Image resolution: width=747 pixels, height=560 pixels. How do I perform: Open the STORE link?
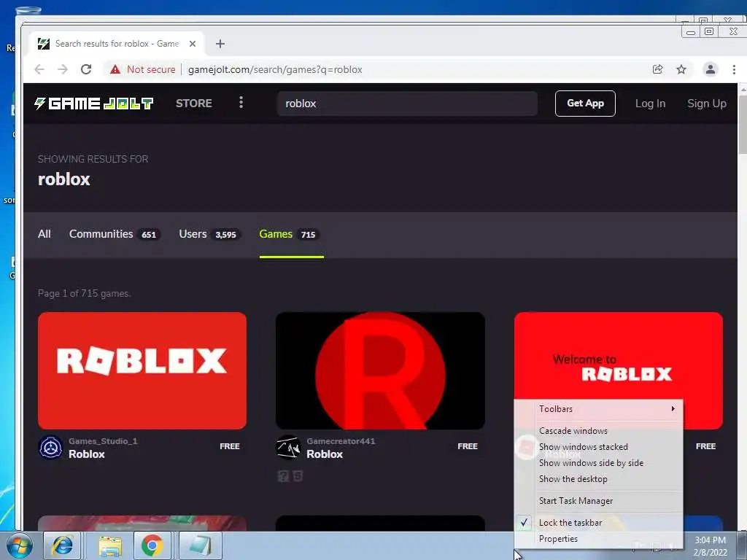(x=194, y=104)
